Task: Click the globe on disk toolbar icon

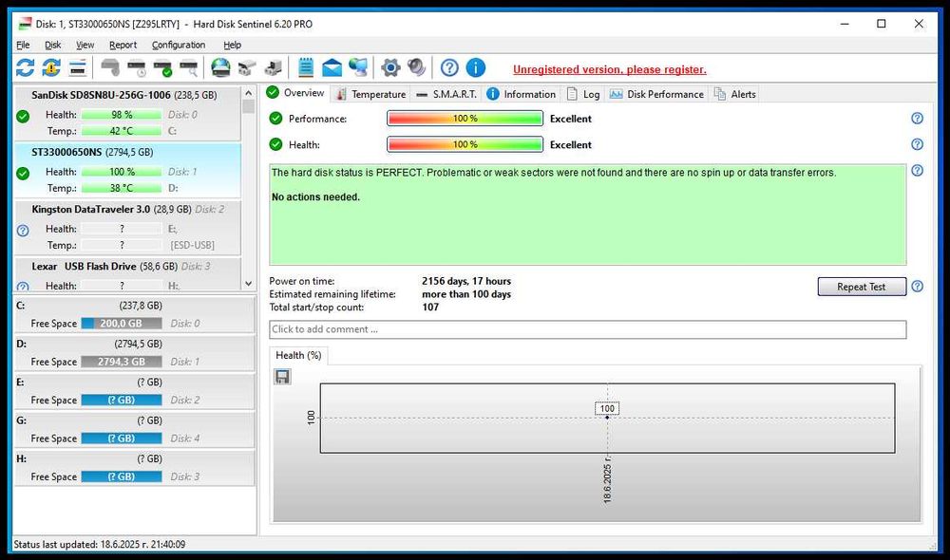Action: pos(220,67)
